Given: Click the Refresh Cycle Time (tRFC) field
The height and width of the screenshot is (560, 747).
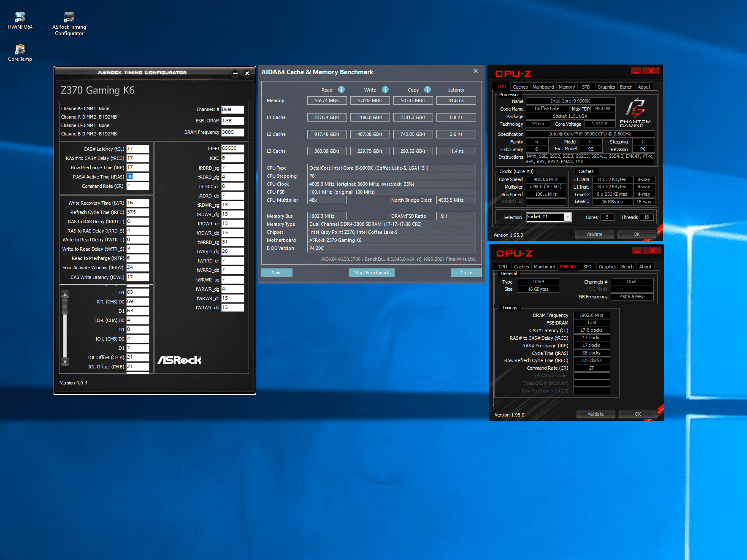Looking at the screenshot, I should coord(138,212).
